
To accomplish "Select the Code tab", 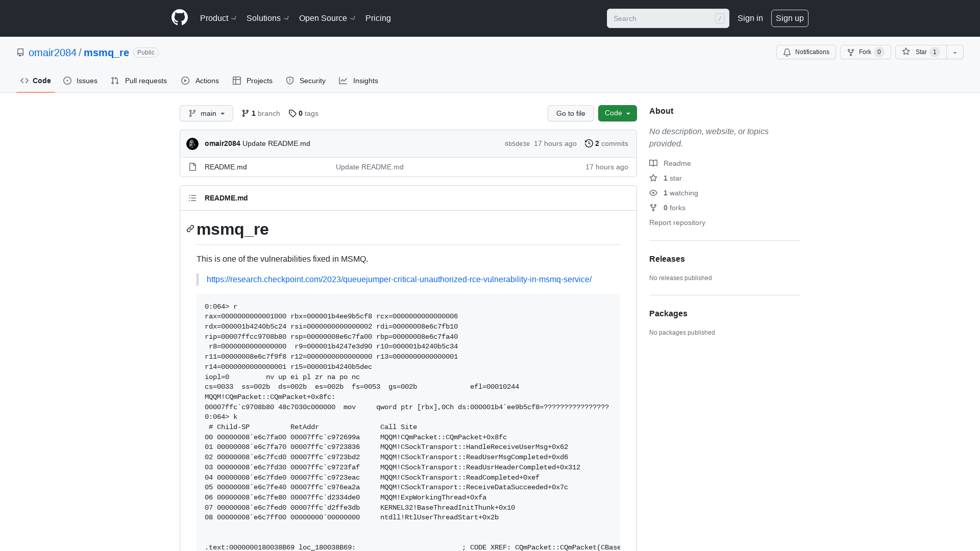I will point(36,81).
